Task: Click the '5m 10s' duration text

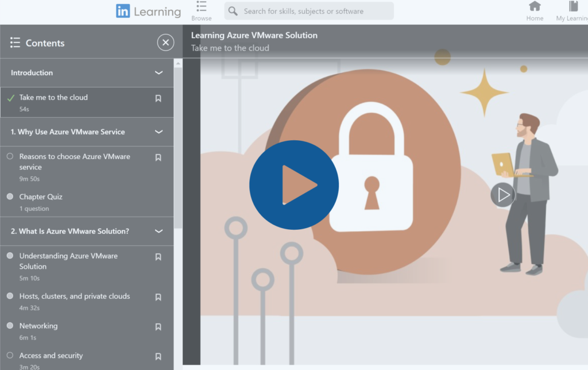Action: tap(29, 279)
